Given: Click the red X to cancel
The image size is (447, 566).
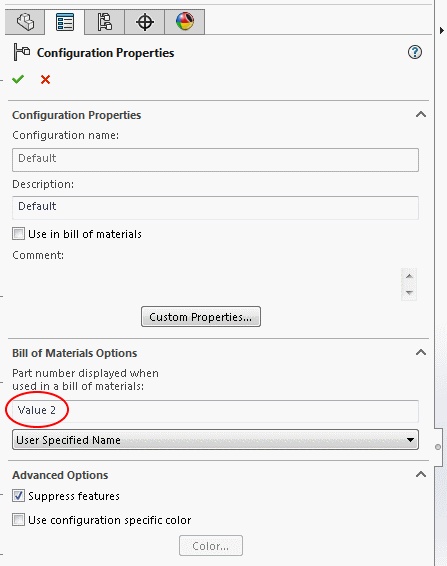Looking at the screenshot, I should coord(45,79).
